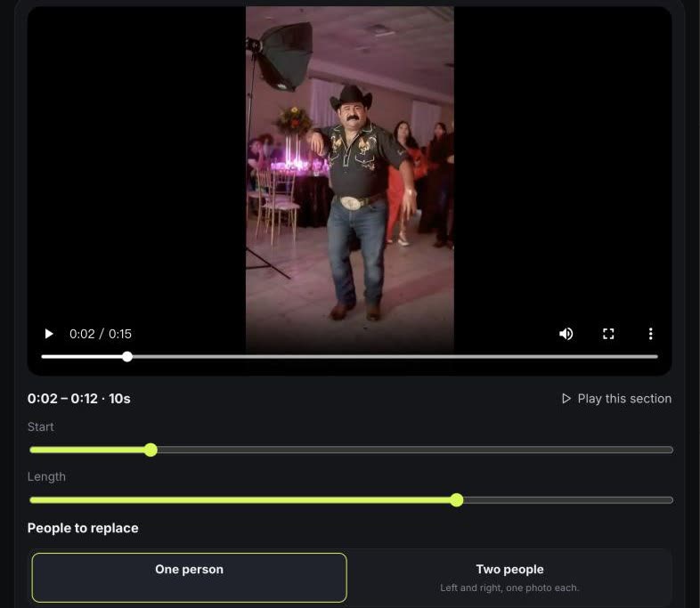Click the Start label
The image size is (700, 608).
[41, 427]
